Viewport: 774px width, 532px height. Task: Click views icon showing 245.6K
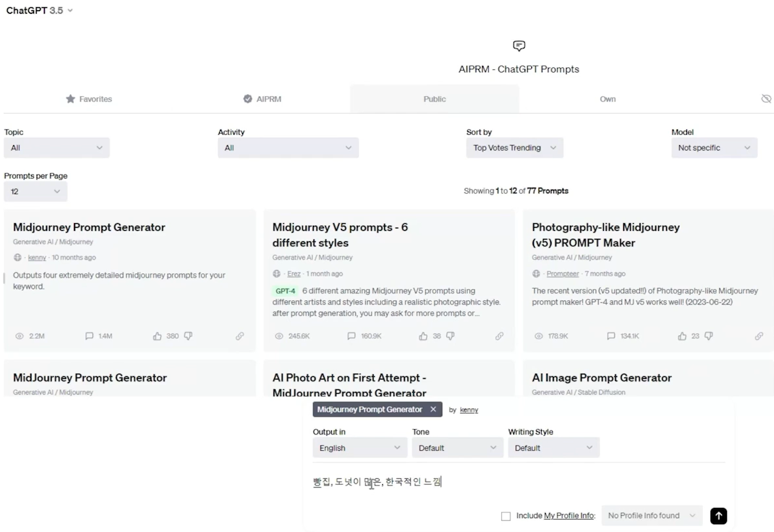pyautogui.click(x=279, y=336)
